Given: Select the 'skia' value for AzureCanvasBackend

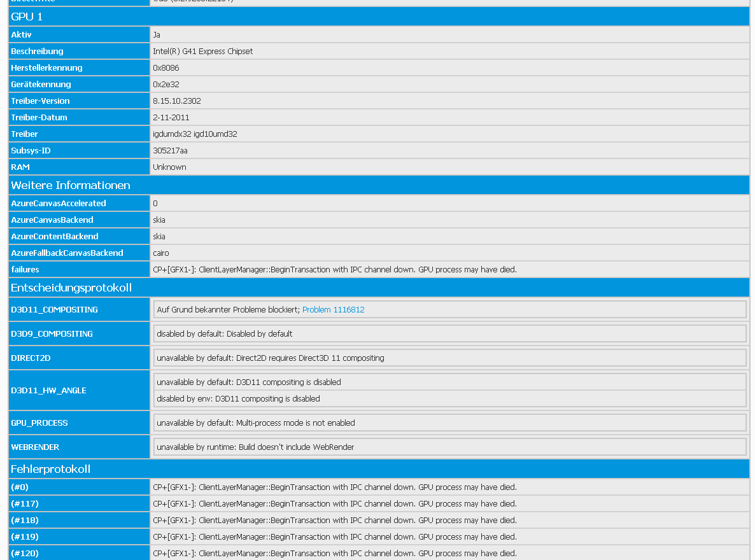Looking at the screenshot, I should 159,220.
